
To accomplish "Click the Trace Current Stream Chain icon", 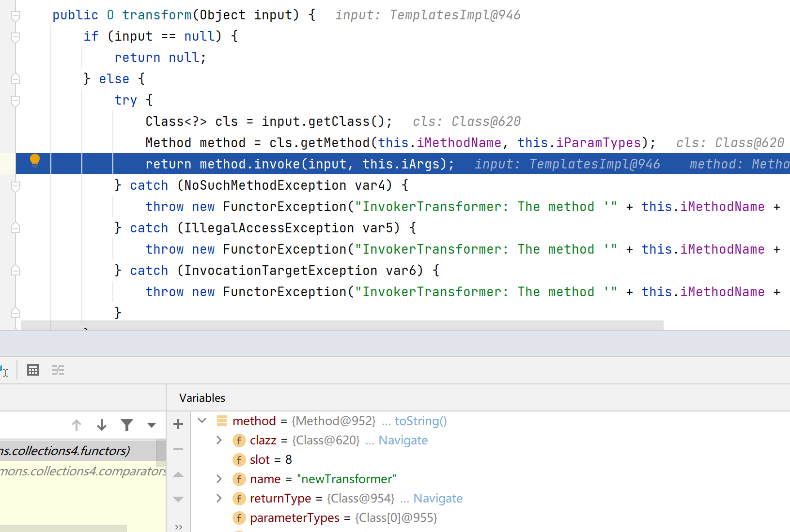I will pyautogui.click(x=58, y=370).
